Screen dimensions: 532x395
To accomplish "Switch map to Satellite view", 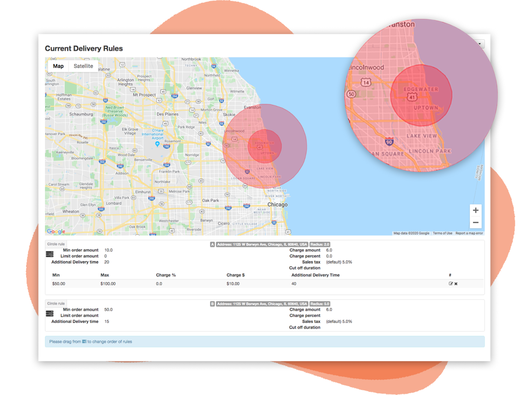I will point(83,66).
